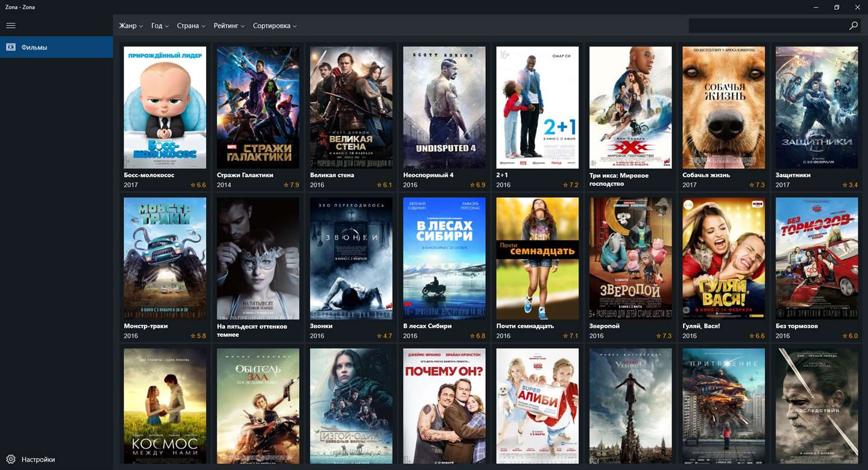
Task: Open the Собачья жизнь poster
Action: click(724, 108)
